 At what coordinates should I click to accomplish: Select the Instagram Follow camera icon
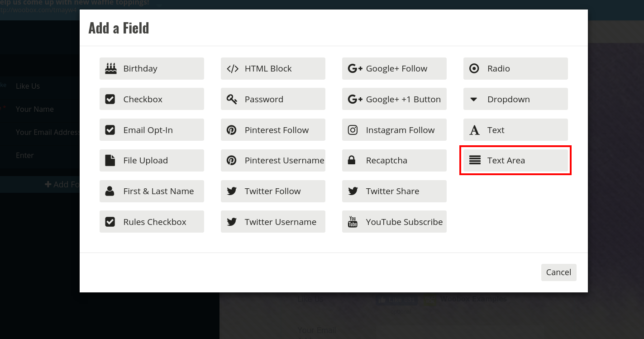coord(353,130)
